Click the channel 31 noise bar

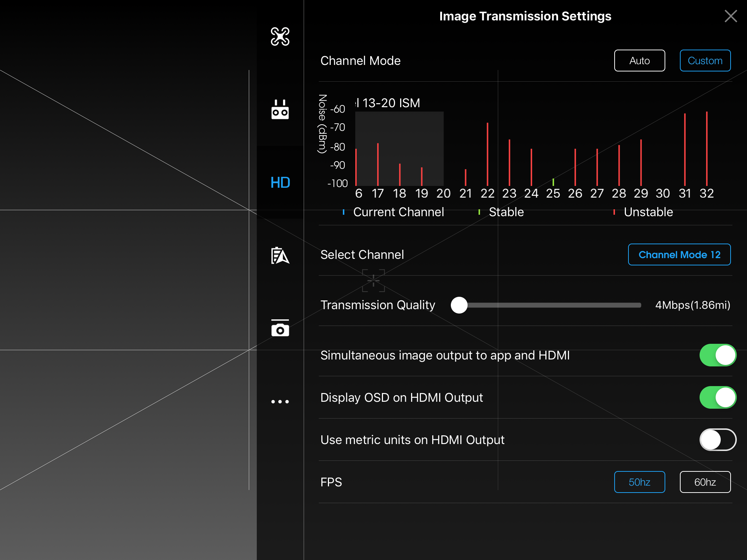tap(685, 149)
